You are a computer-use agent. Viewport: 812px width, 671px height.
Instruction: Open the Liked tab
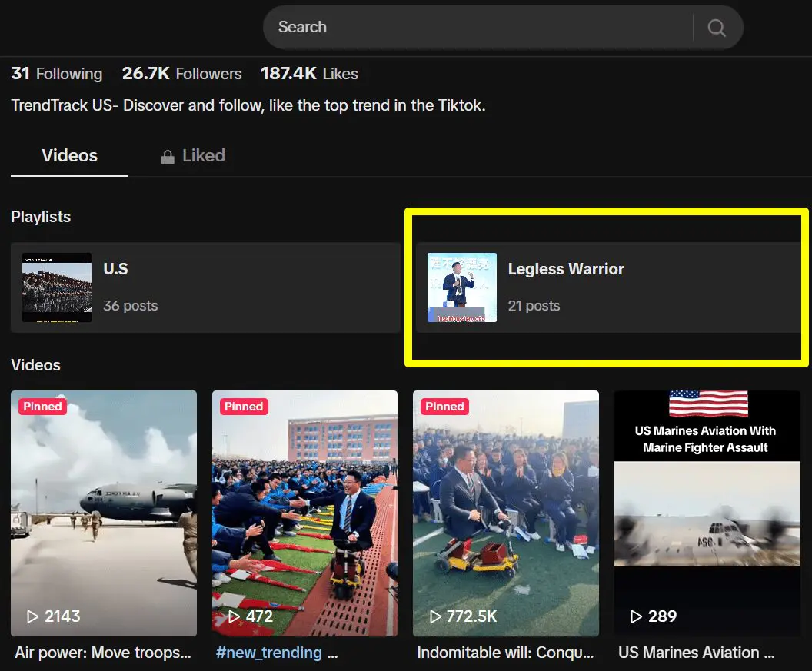193,156
